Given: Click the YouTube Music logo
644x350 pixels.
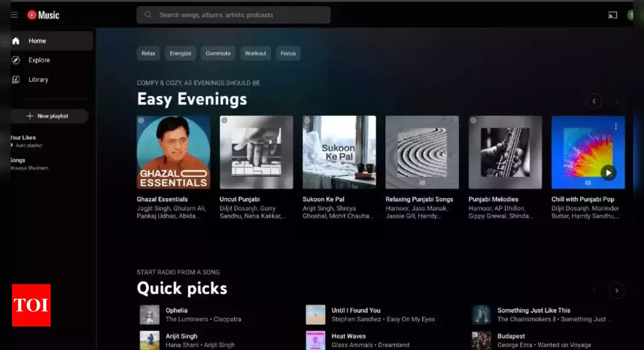Looking at the screenshot, I should pyautogui.click(x=43, y=14).
